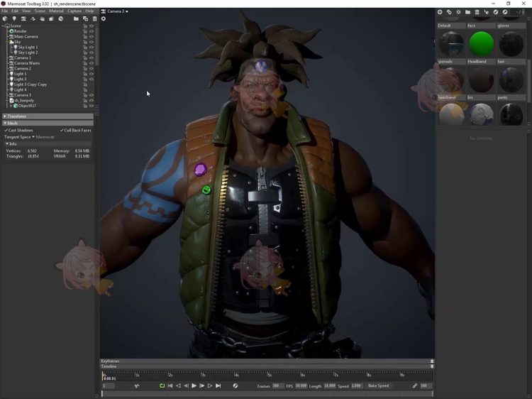Expand the Object017 tree node
This screenshot has height=399, width=532.
[11, 106]
